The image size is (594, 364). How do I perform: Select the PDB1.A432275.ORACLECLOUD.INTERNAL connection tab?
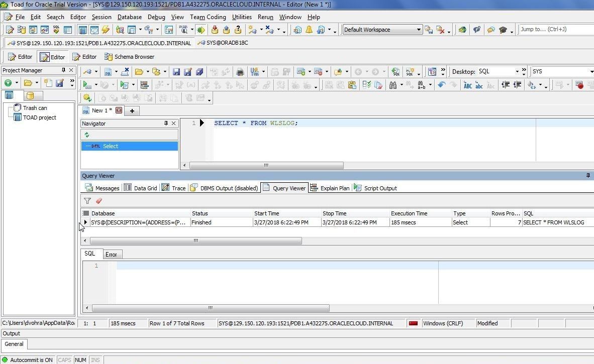click(100, 43)
